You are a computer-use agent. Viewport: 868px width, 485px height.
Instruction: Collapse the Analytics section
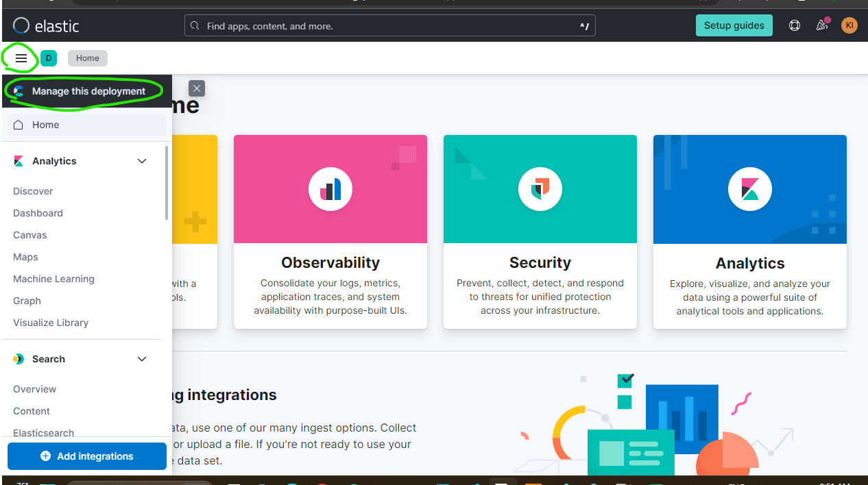[x=142, y=161]
